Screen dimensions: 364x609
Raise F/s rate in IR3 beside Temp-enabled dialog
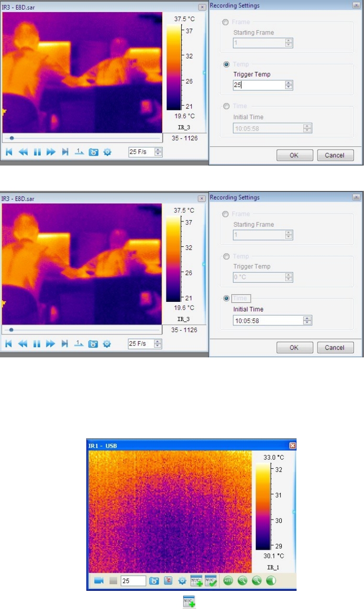point(158,150)
